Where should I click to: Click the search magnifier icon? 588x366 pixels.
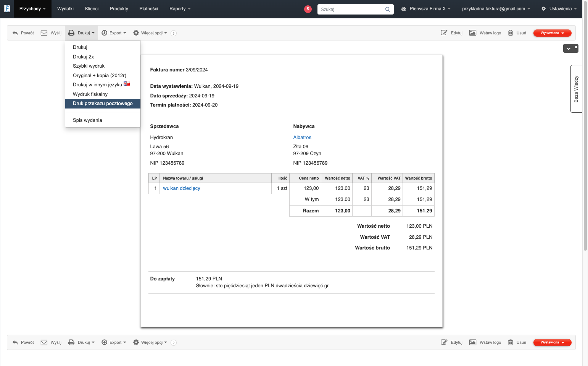tap(388, 10)
